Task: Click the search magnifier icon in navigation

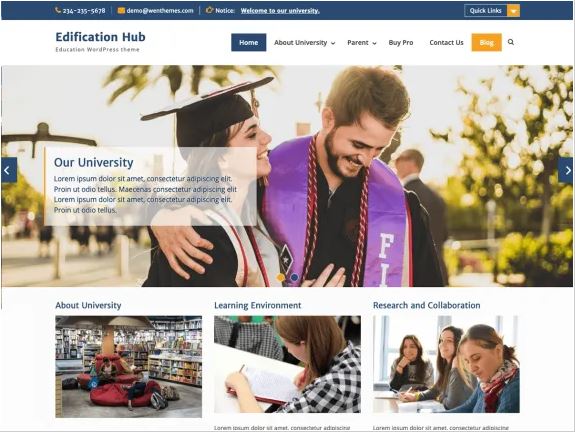Action: (510, 42)
